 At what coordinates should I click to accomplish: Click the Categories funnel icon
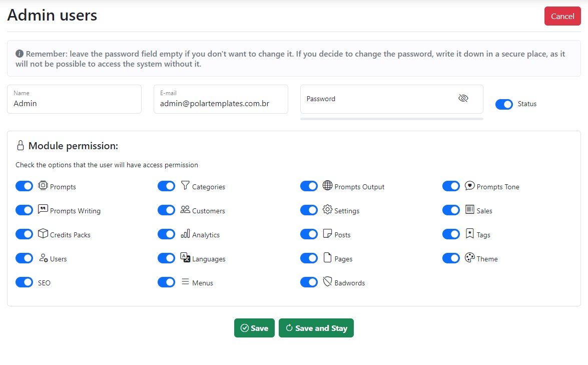185,186
